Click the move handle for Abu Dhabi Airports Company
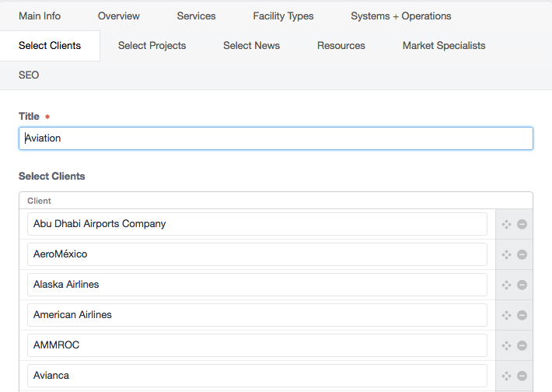552x392 pixels. [507, 224]
